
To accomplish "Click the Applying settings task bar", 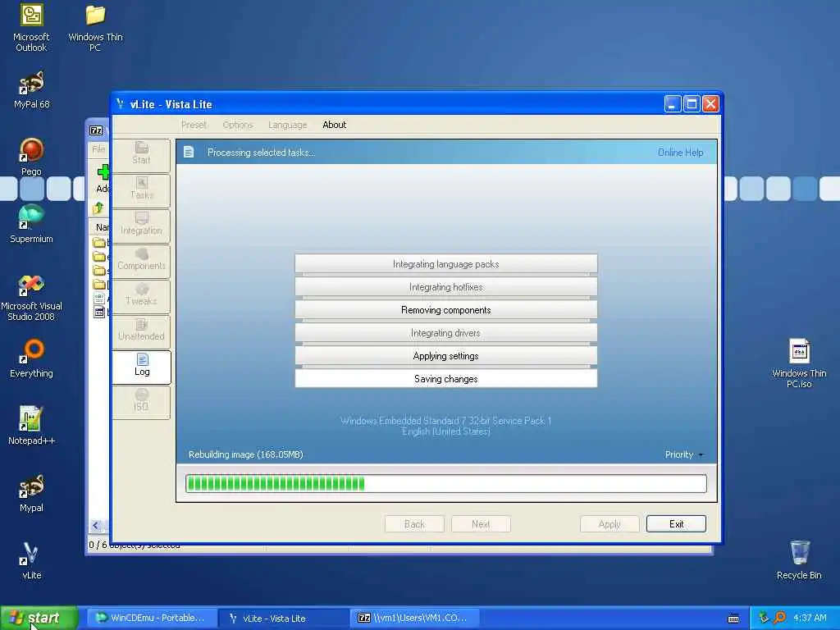I will [x=445, y=356].
